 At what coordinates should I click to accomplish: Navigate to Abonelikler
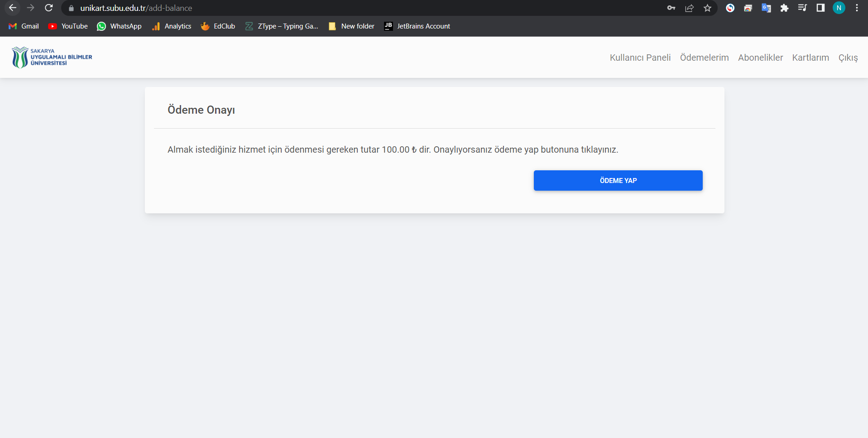(x=760, y=58)
